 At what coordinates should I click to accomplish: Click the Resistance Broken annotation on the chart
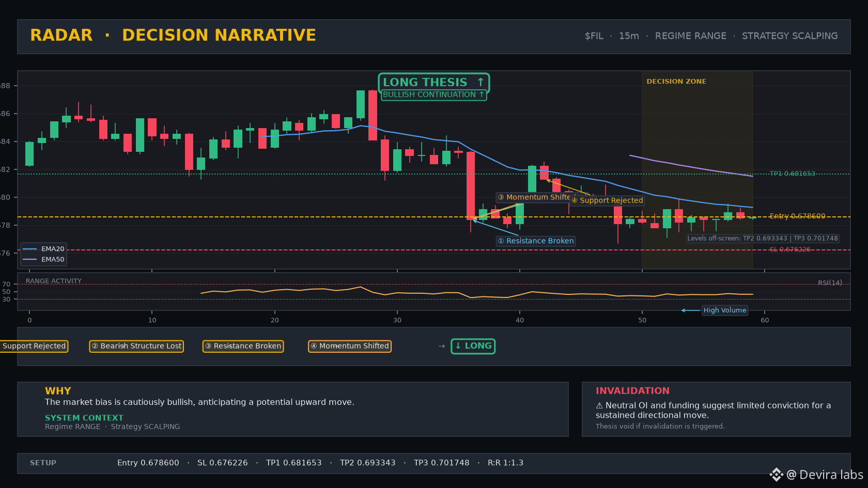point(536,241)
